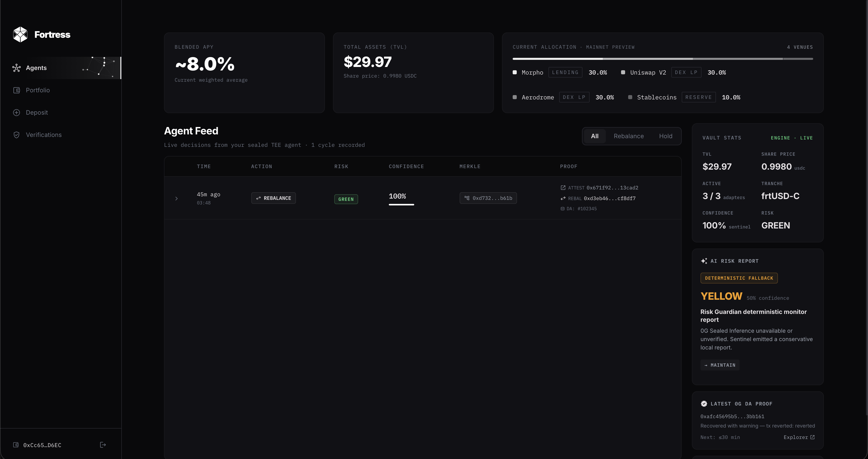The image size is (868, 459).
Task: Click the Agents network icon
Action: click(x=16, y=68)
